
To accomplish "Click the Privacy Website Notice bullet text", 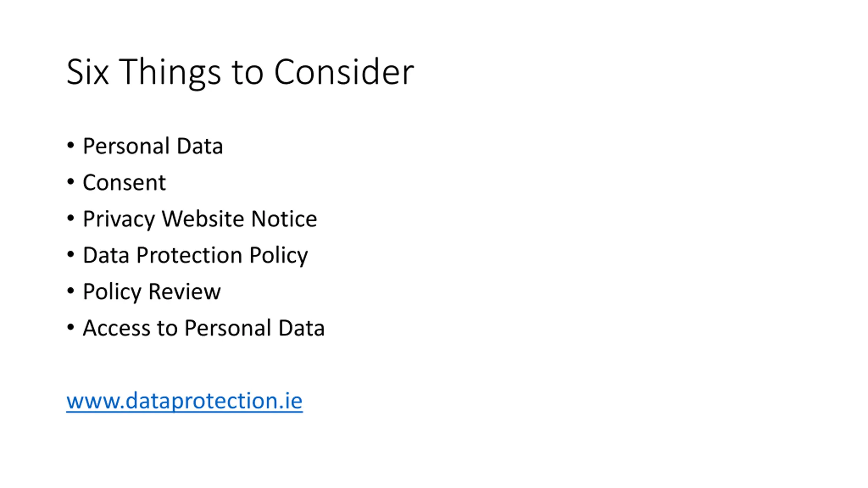I will tap(200, 219).
